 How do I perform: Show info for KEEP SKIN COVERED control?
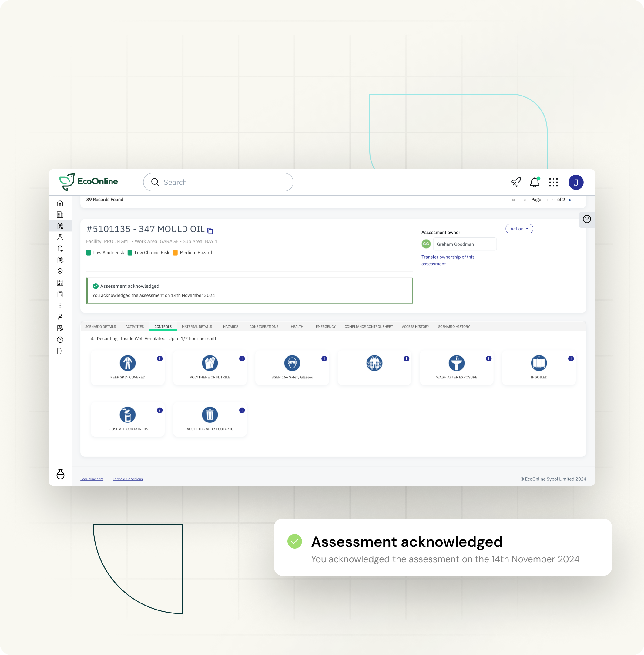click(160, 359)
